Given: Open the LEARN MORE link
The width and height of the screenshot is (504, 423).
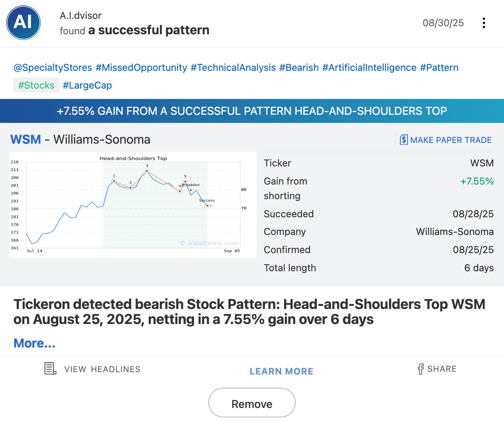Looking at the screenshot, I should pos(281,371).
